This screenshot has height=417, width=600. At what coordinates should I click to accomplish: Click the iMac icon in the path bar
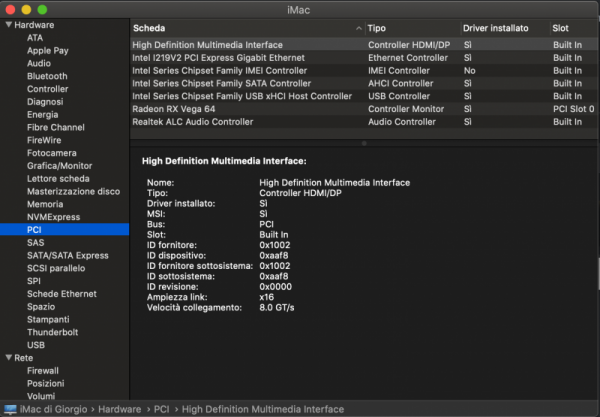click(x=11, y=408)
